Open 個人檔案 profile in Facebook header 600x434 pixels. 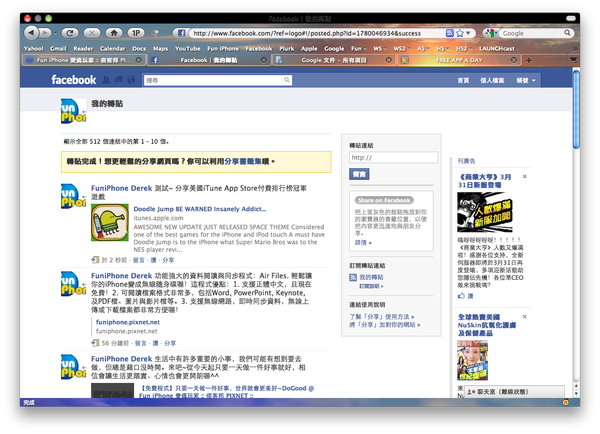492,80
